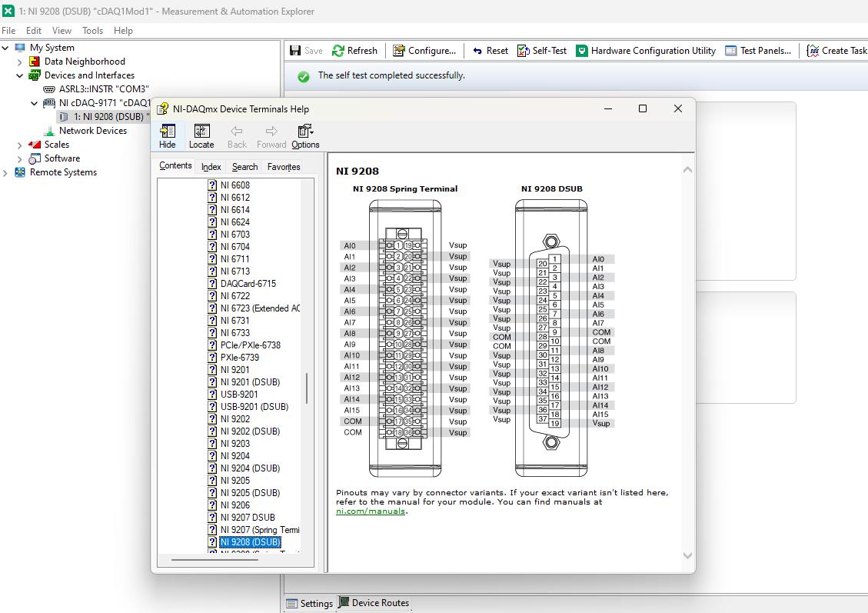Select PCIe/PXIe-6738 help topic
This screenshot has width=868, height=613.
(250, 345)
